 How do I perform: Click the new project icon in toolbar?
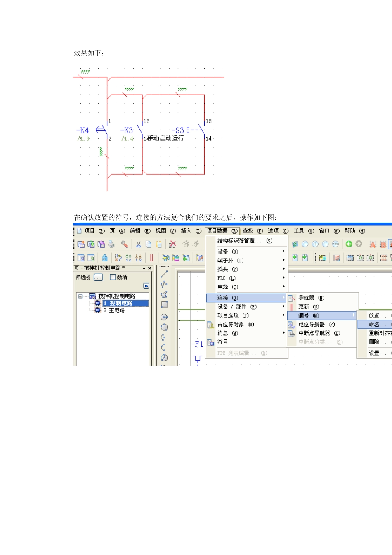(81, 244)
